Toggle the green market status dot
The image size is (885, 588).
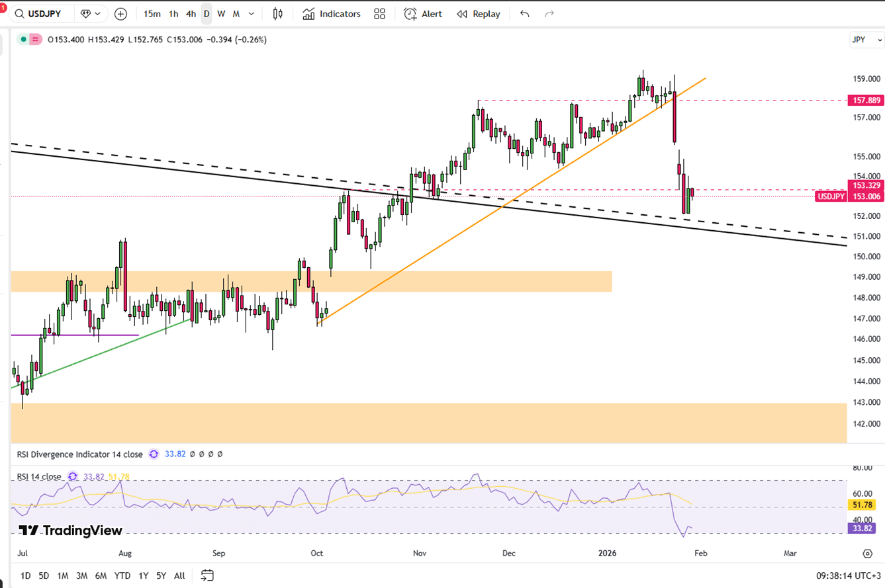pyautogui.click(x=24, y=40)
